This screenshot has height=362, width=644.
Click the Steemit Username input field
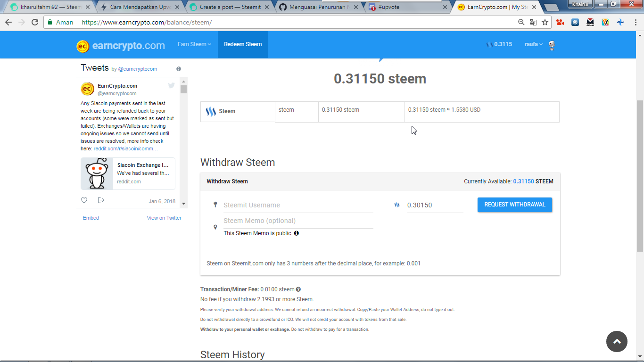click(298, 205)
